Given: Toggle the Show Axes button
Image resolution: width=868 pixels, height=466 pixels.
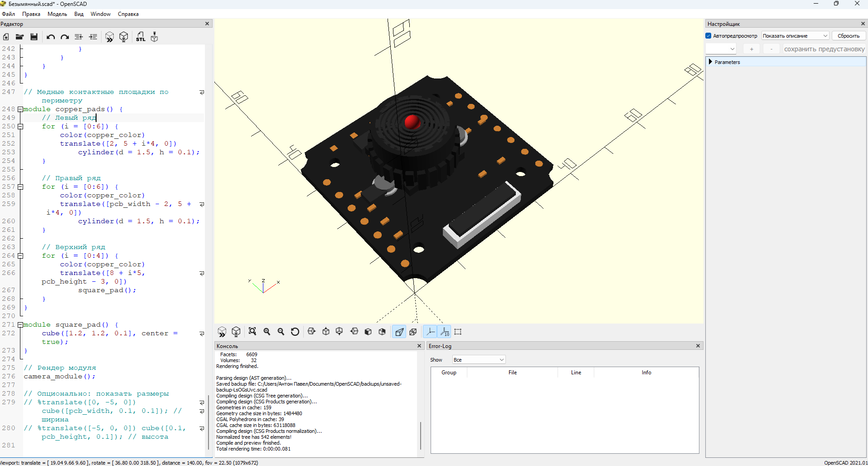Looking at the screenshot, I should click(430, 332).
